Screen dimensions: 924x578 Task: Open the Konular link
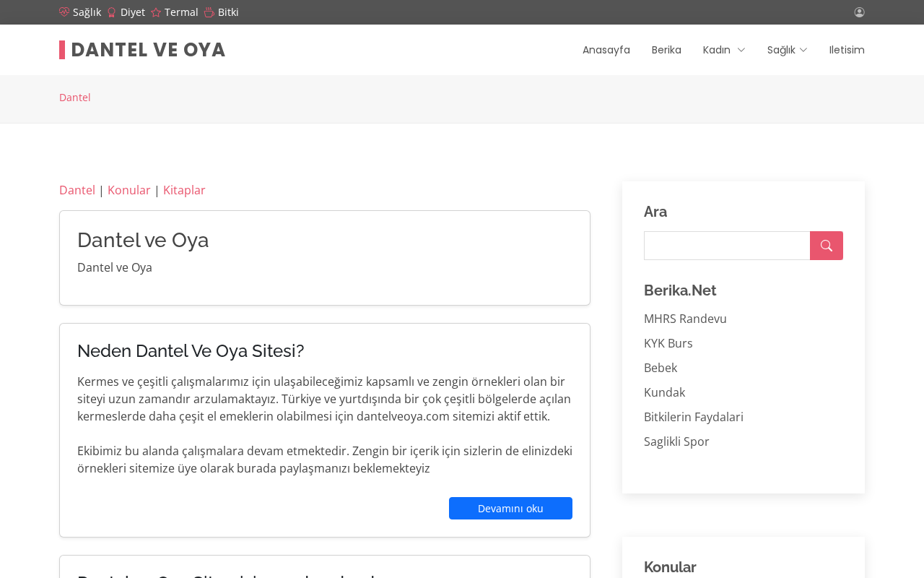click(129, 190)
